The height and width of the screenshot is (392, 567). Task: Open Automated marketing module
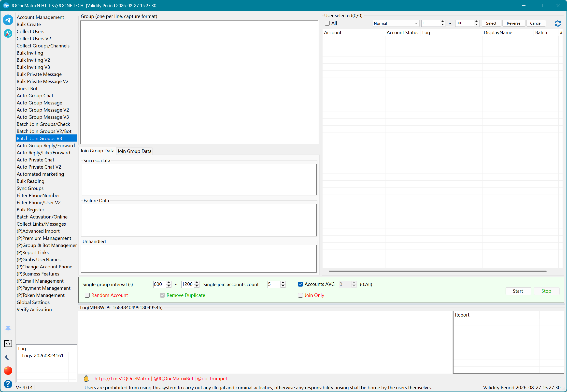click(40, 174)
